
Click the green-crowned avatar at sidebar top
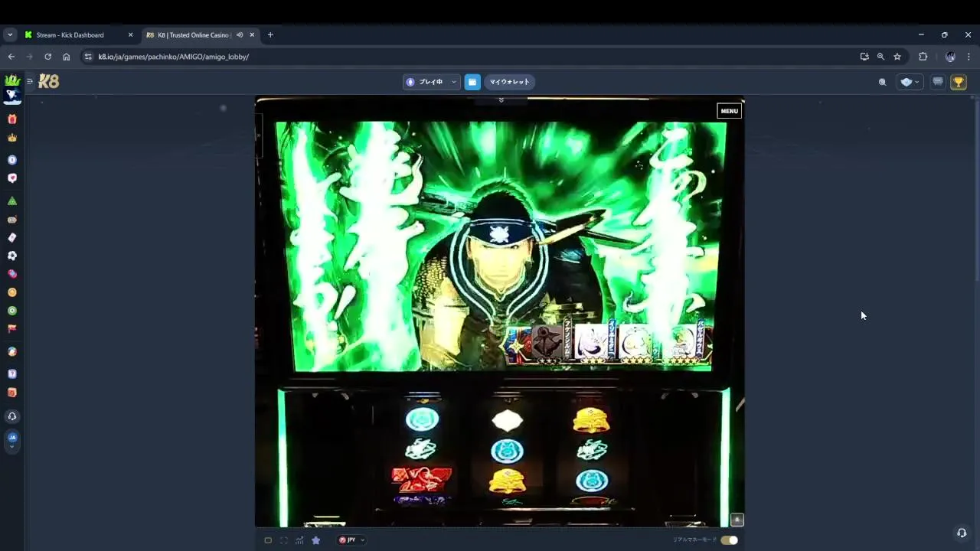coord(11,80)
